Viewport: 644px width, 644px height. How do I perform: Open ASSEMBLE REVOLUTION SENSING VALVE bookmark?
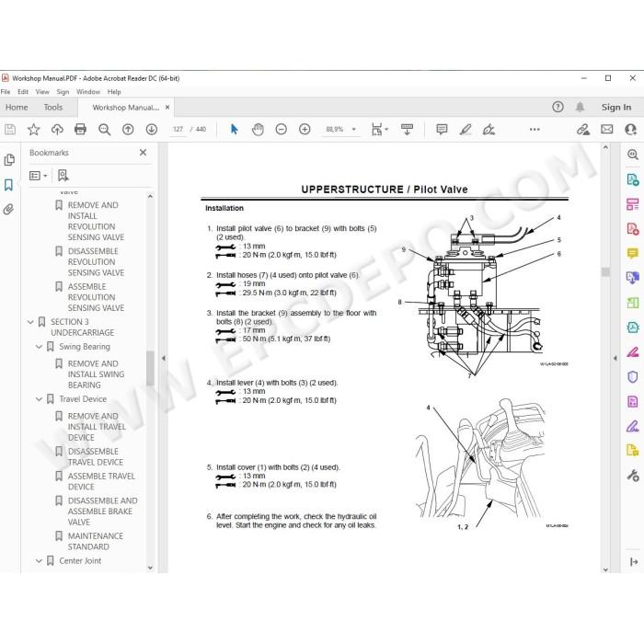(x=96, y=297)
